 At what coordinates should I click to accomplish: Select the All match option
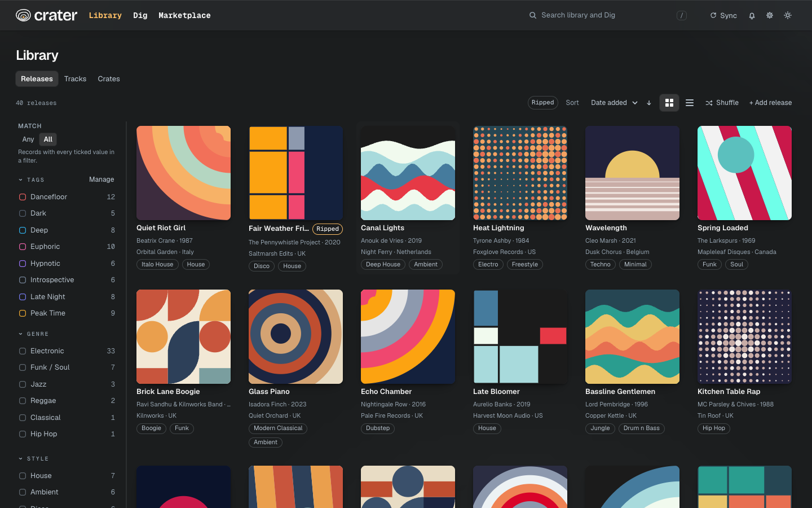(x=48, y=139)
